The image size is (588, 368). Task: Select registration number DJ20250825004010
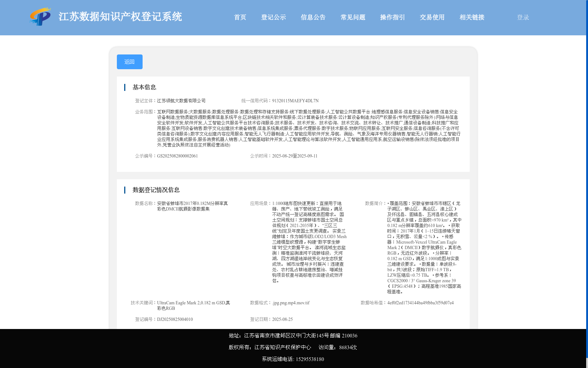pyautogui.click(x=175, y=319)
